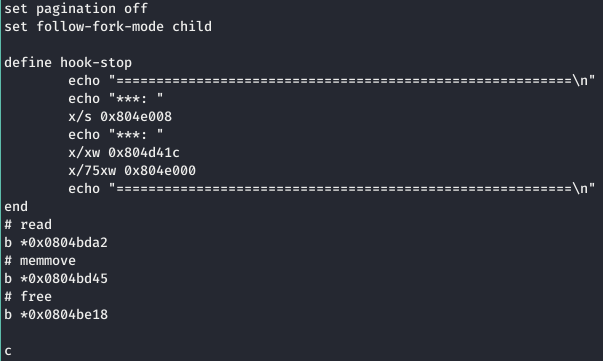
Task: Click the '# memmove' comment
Action: pos(40,261)
